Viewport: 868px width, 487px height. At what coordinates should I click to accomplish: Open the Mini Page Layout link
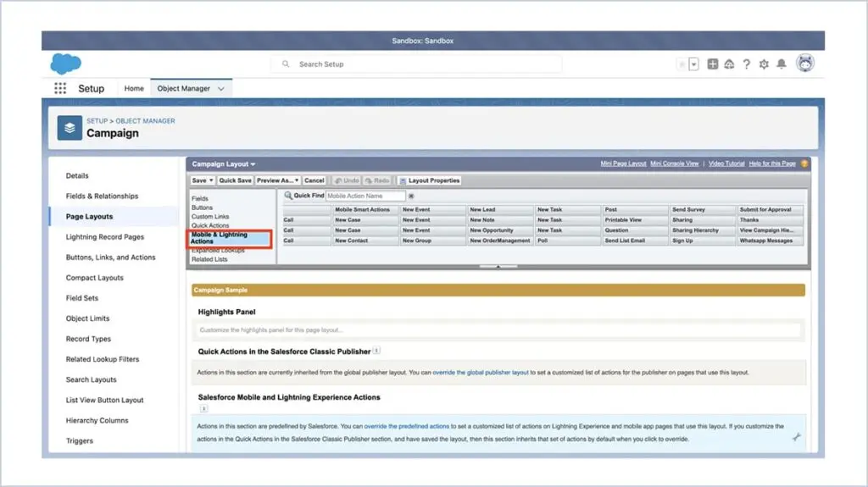623,163
